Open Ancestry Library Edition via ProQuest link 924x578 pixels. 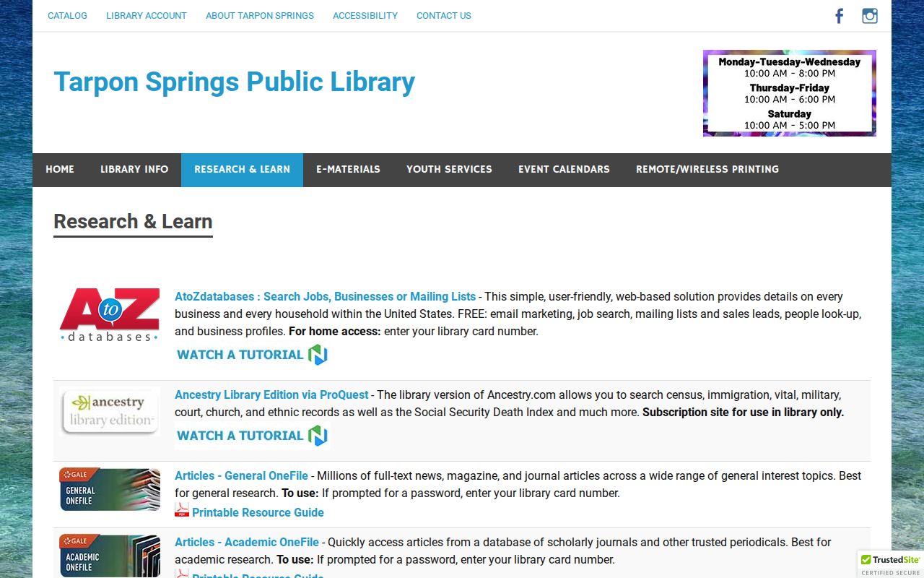(x=271, y=394)
